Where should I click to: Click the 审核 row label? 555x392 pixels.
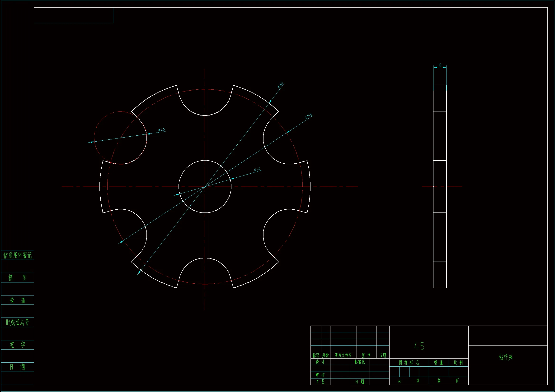(x=320, y=375)
